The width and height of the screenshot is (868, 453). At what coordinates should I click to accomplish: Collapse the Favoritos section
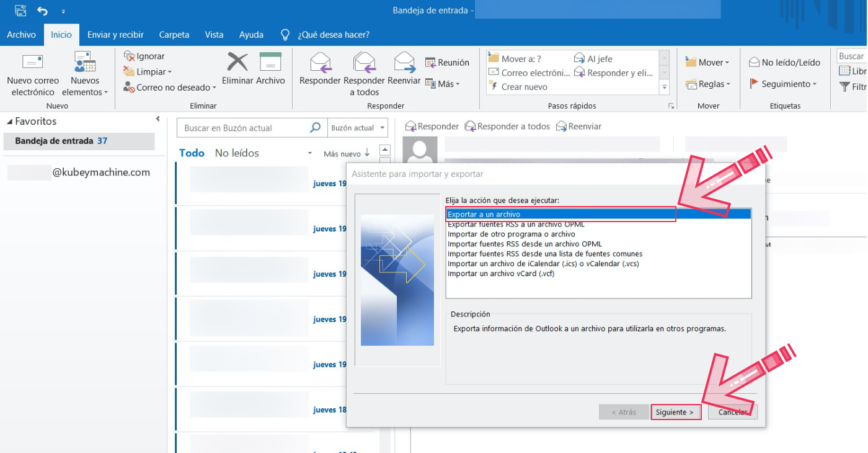click(10, 122)
